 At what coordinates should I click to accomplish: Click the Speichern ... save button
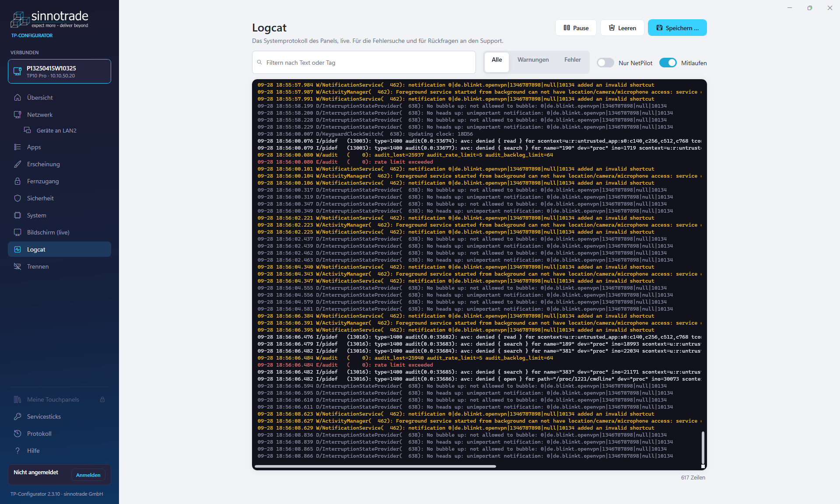pyautogui.click(x=677, y=28)
